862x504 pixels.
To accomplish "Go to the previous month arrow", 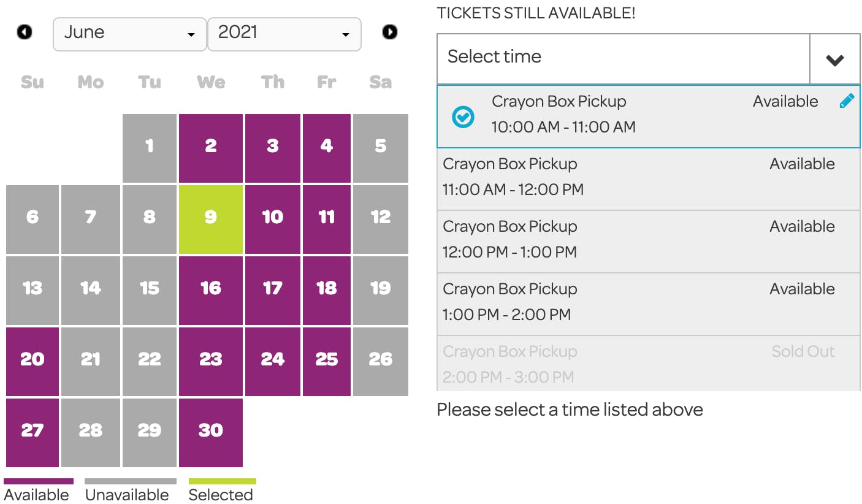I will coord(25,32).
